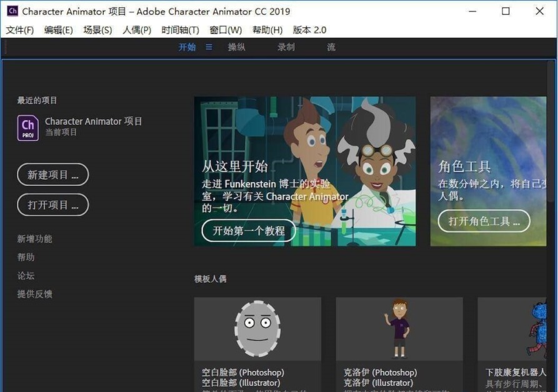Click the 新建项目 button
558x392 pixels.
pos(52,175)
